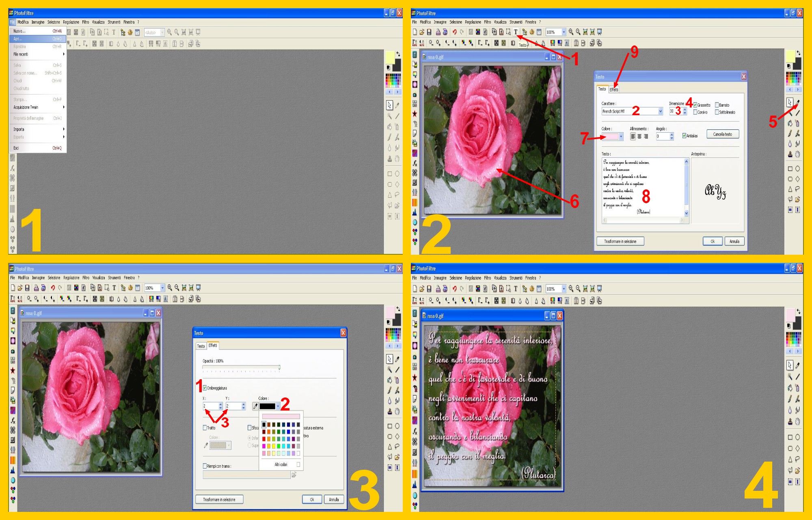Select center alignment icon in Testo dialog
Screen dimensions: 812x520
pos(639,137)
